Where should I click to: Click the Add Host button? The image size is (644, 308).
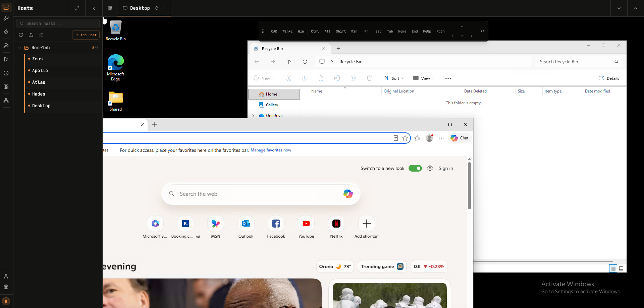86,35
